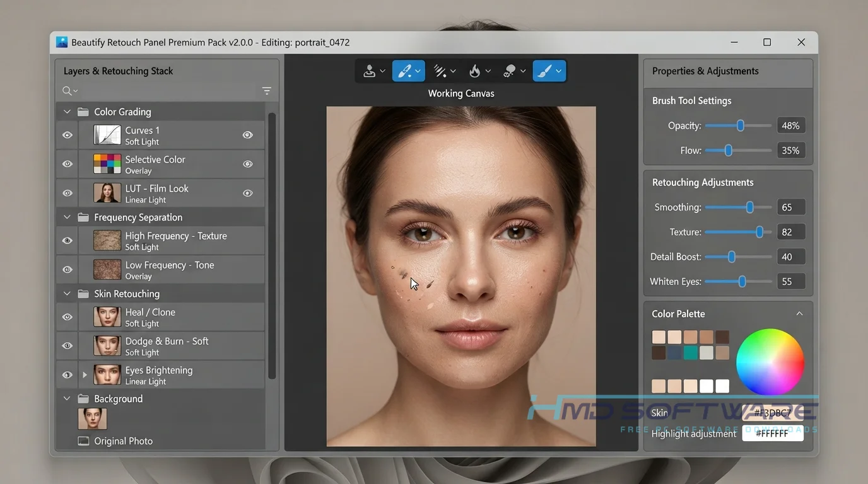Image resolution: width=868 pixels, height=484 pixels.
Task: Select the Dodge tool icon
Action: pyautogui.click(x=510, y=71)
